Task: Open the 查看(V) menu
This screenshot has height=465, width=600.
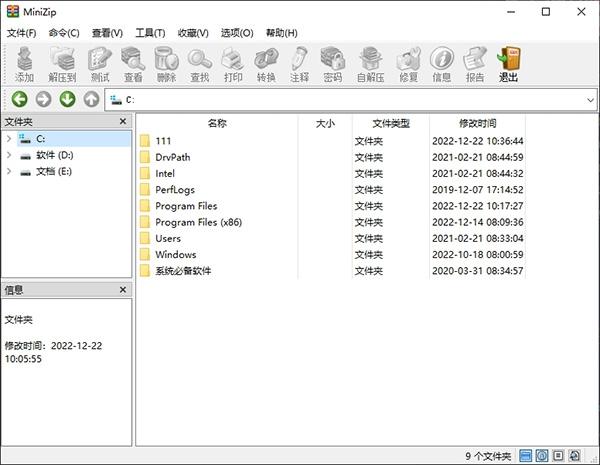Action: pos(107,33)
